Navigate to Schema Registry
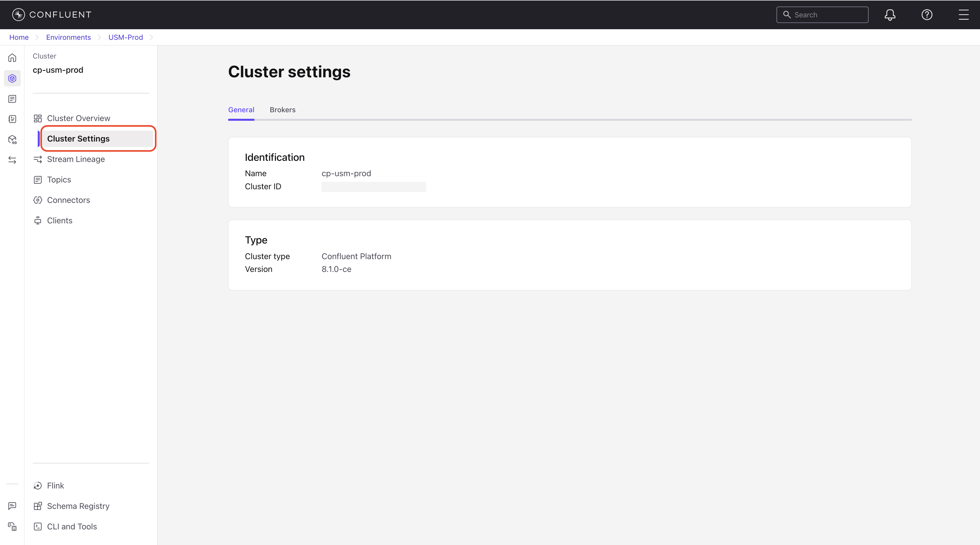980x545 pixels. click(78, 506)
